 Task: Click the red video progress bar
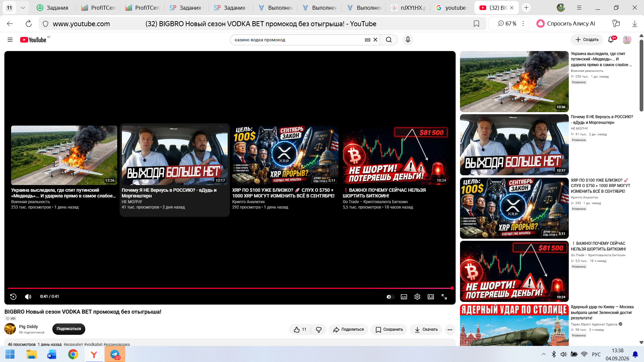(230, 288)
